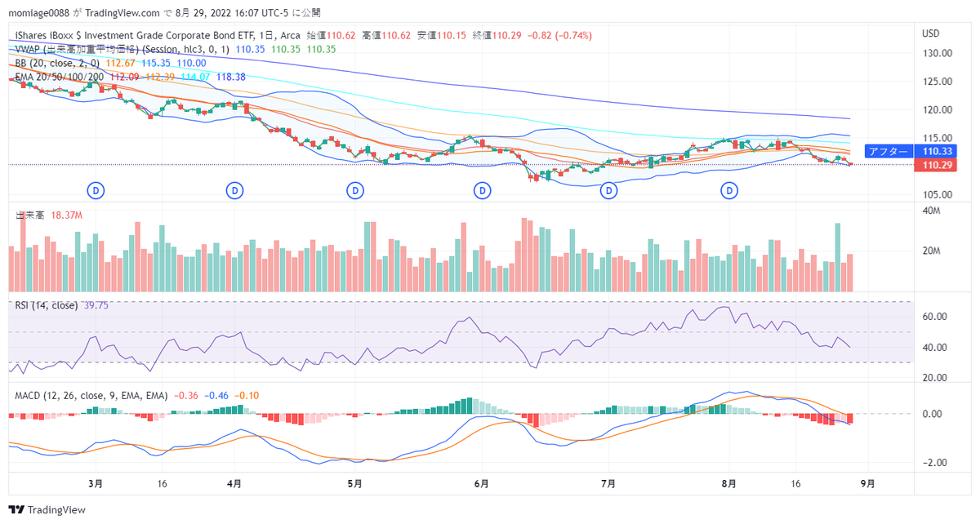Select the dividend D marker above 6月
Screen dimensions: 980x524
tap(483, 190)
